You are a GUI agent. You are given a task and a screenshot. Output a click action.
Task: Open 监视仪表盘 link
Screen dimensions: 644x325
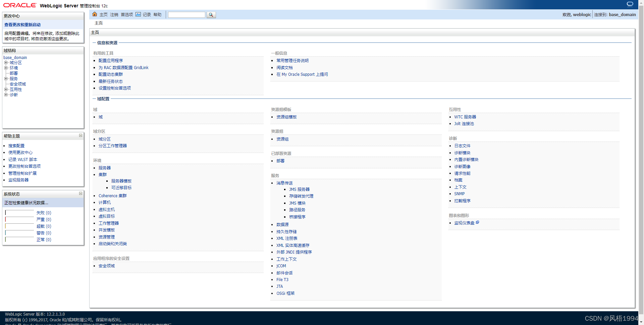click(x=464, y=223)
